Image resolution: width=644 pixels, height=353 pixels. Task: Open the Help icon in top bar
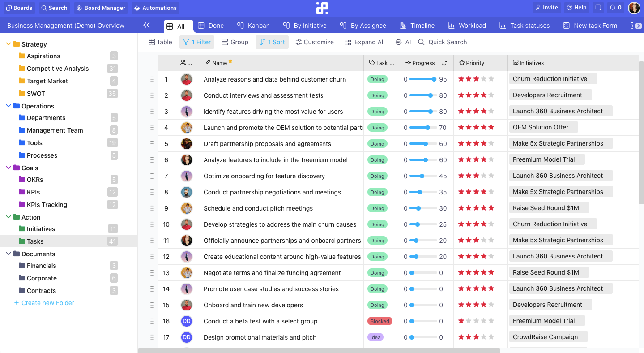(576, 7)
